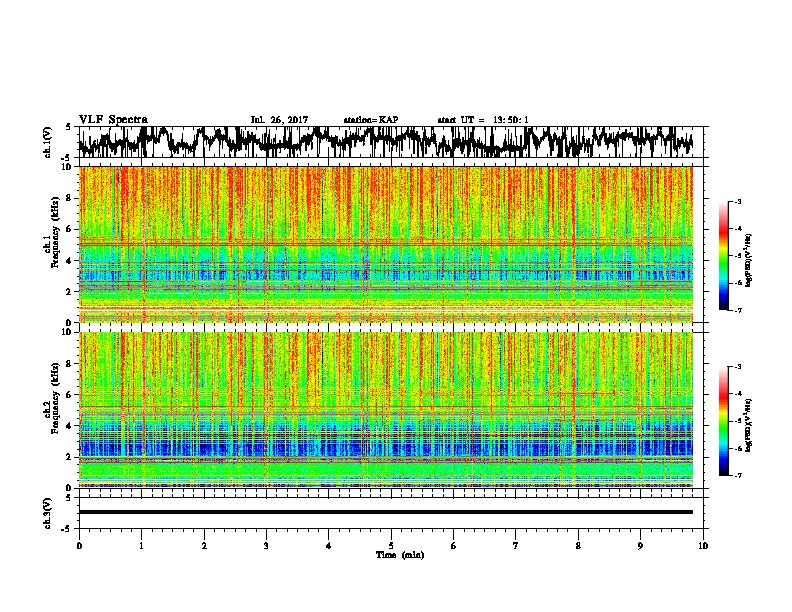Screen dimensions: 792x612
Task: Click the "9" tick on the time axis
Action: coord(640,546)
